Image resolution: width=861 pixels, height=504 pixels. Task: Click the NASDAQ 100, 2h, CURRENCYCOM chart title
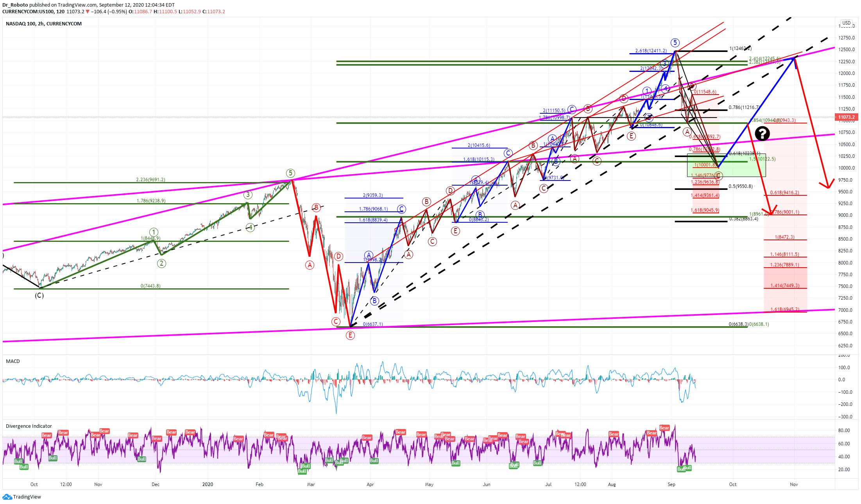click(44, 24)
